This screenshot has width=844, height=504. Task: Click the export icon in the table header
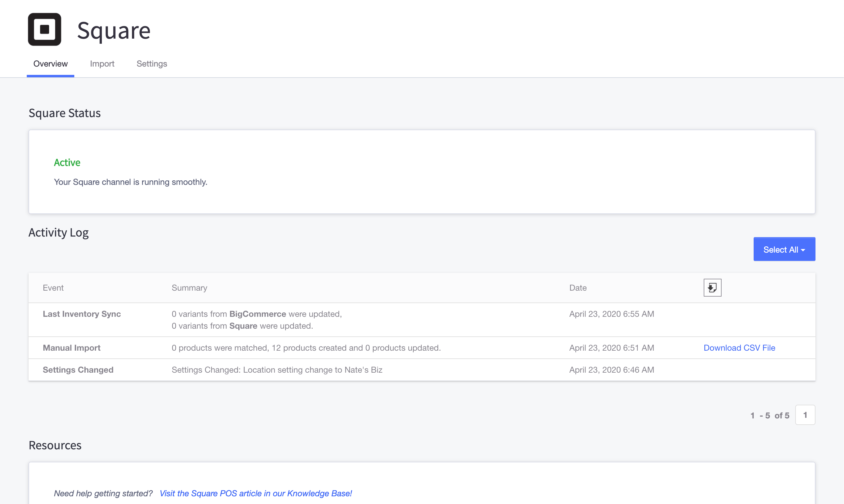[x=712, y=288]
